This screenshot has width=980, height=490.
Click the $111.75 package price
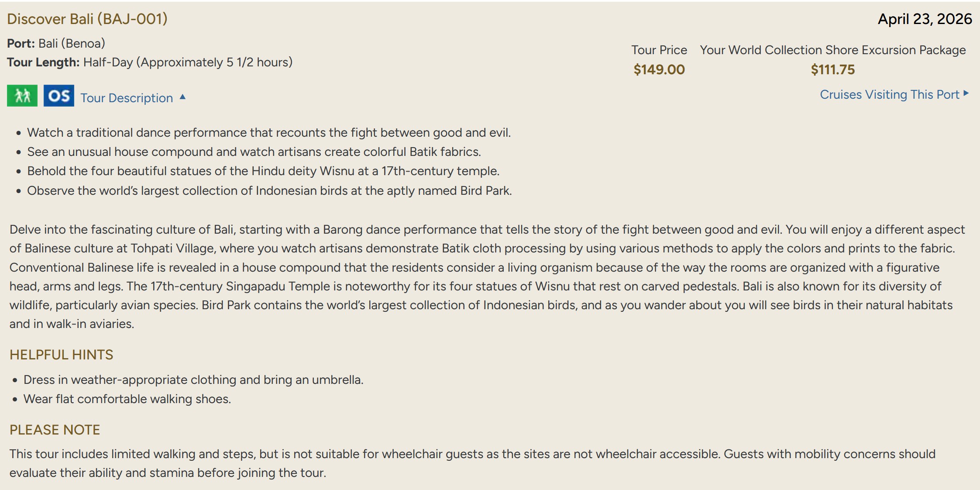(x=832, y=69)
